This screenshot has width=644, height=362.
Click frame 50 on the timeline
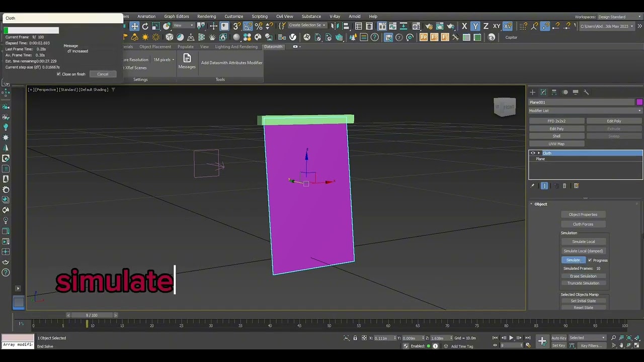[329, 325]
